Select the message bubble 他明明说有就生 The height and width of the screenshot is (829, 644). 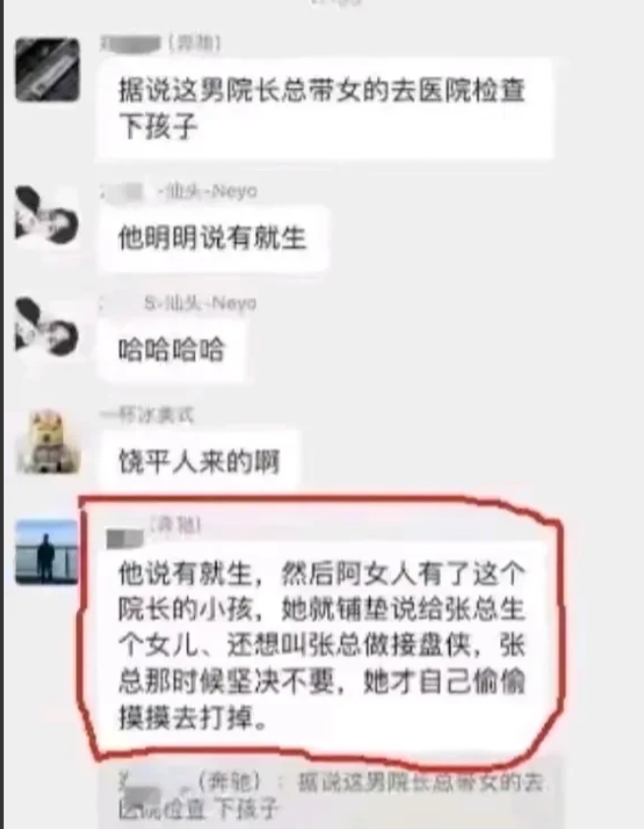214,238
